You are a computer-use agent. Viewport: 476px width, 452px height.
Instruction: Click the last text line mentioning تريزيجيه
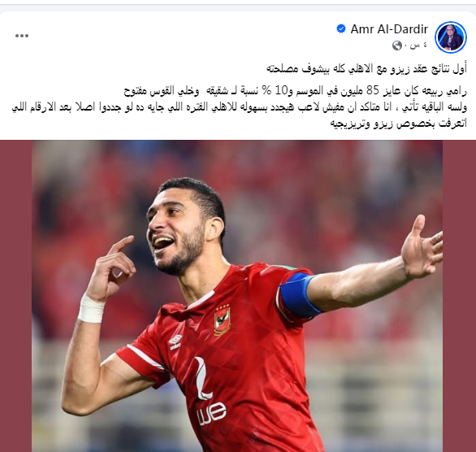398,124
